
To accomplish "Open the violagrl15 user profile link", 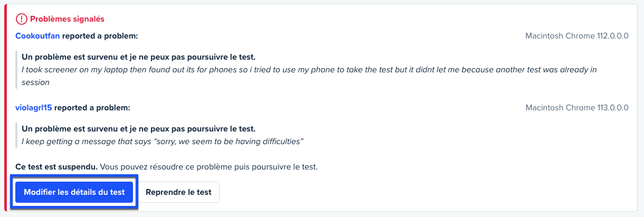I will pyautogui.click(x=34, y=108).
